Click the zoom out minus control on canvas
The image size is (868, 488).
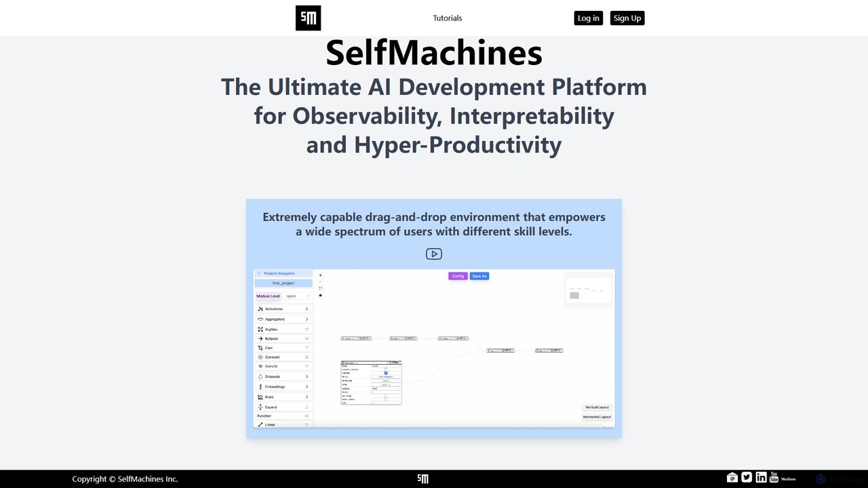click(x=321, y=282)
